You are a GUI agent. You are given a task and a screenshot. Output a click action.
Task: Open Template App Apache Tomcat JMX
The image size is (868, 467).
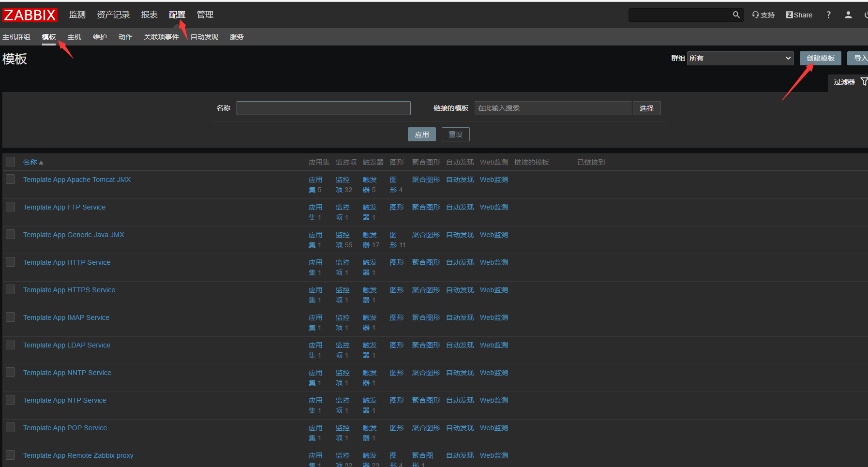(77, 180)
